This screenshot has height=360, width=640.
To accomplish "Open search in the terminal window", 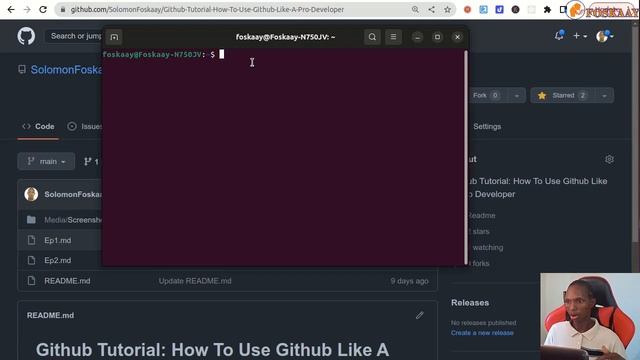I will (372, 37).
